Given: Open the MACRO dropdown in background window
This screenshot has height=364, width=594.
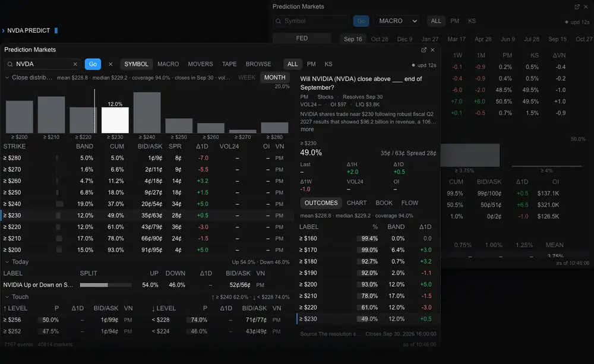Looking at the screenshot, I should (x=398, y=21).
